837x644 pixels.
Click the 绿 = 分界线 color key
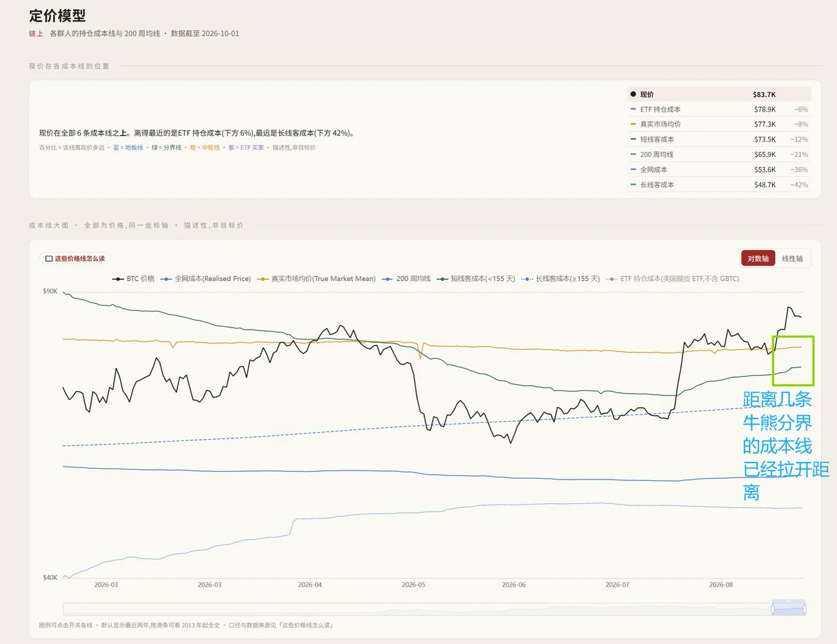[x=167, y=148]
